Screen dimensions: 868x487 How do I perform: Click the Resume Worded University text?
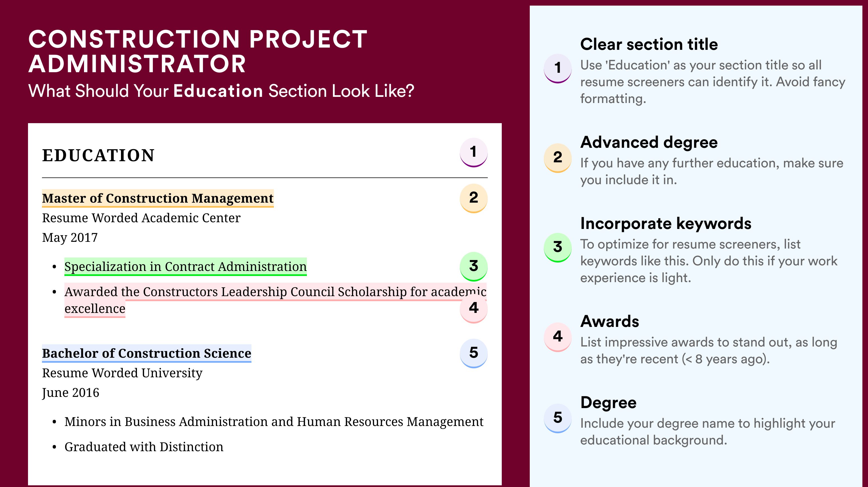122,373
